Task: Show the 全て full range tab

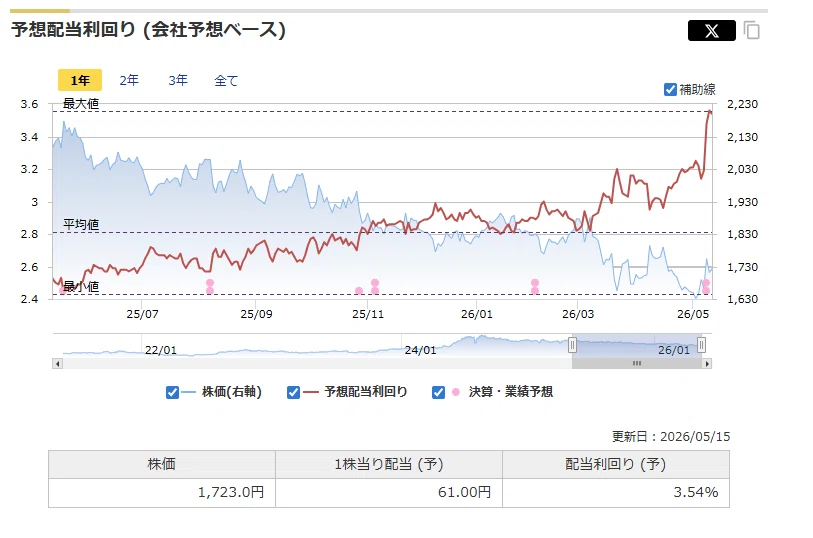Action: 226,80
